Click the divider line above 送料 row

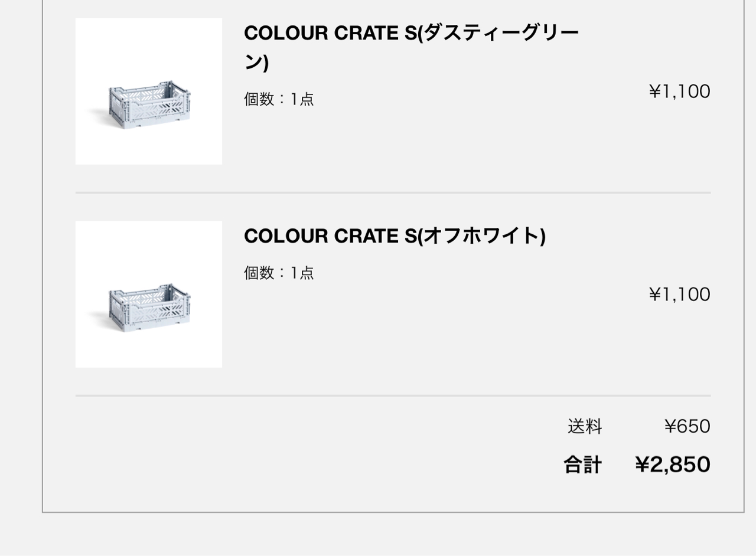click(x=393, y=395)
